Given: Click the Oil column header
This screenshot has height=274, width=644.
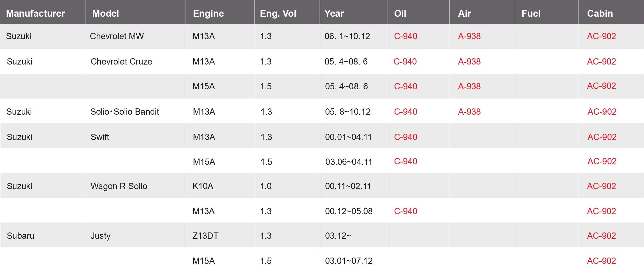Looking at the screenshot, I should (x=400, y=13).
